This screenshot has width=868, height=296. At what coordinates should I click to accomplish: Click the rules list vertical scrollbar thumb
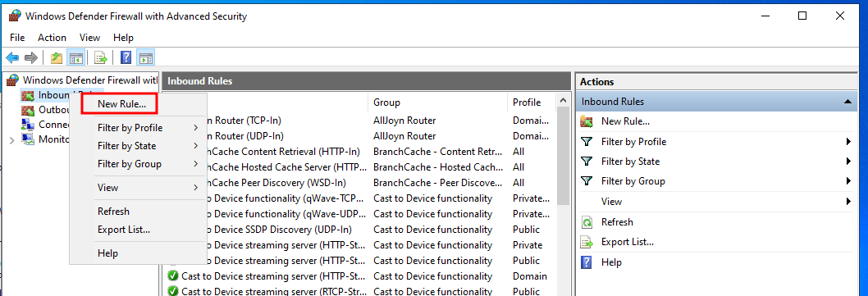pyautogui.click(x=564, y=157)
